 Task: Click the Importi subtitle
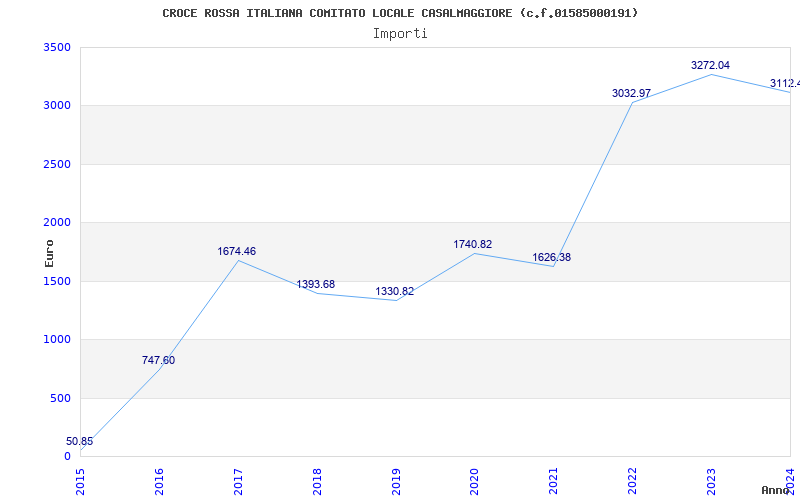[x=400, y=34]
